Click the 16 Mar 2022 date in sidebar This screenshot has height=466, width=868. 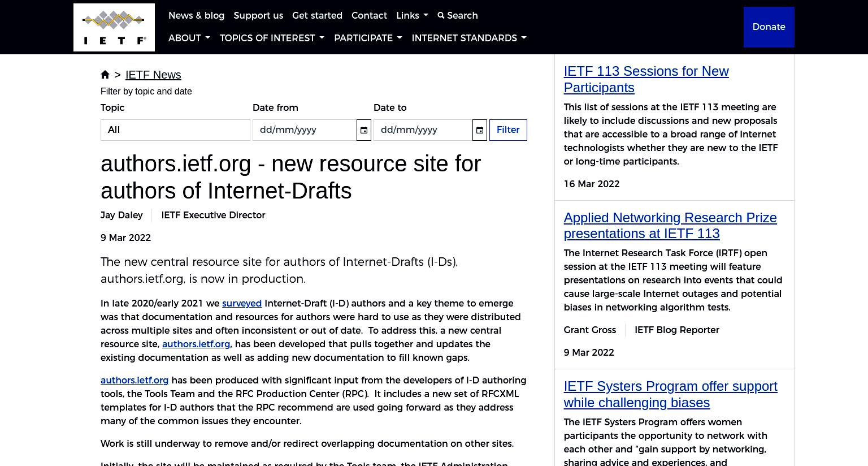591,184
